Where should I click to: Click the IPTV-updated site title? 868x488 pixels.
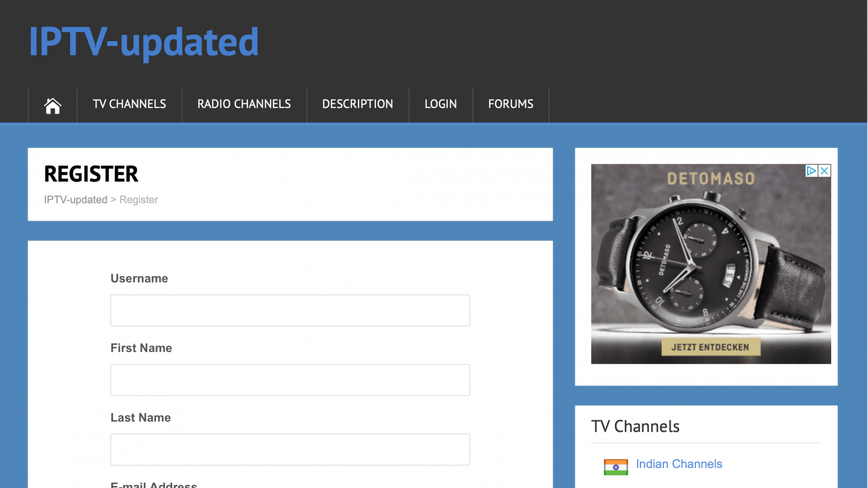click(x=143, y=42)
